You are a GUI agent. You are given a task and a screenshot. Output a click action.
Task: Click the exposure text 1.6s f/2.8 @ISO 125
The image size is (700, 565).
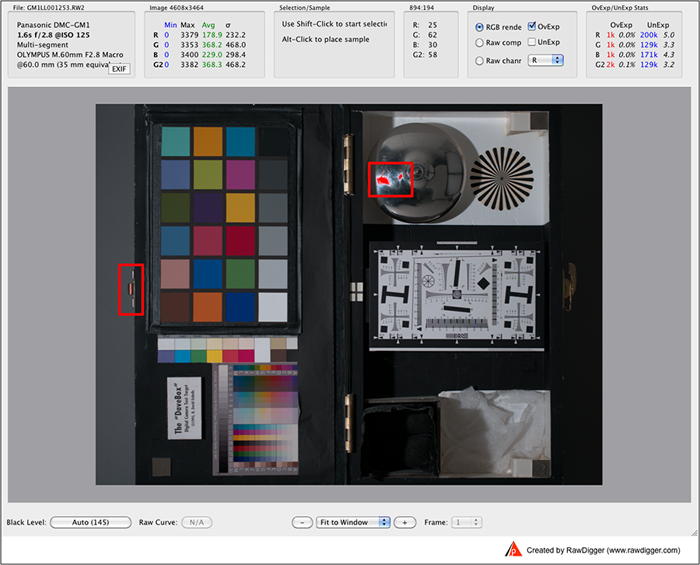pyautogui.click(x=53, y=35)
